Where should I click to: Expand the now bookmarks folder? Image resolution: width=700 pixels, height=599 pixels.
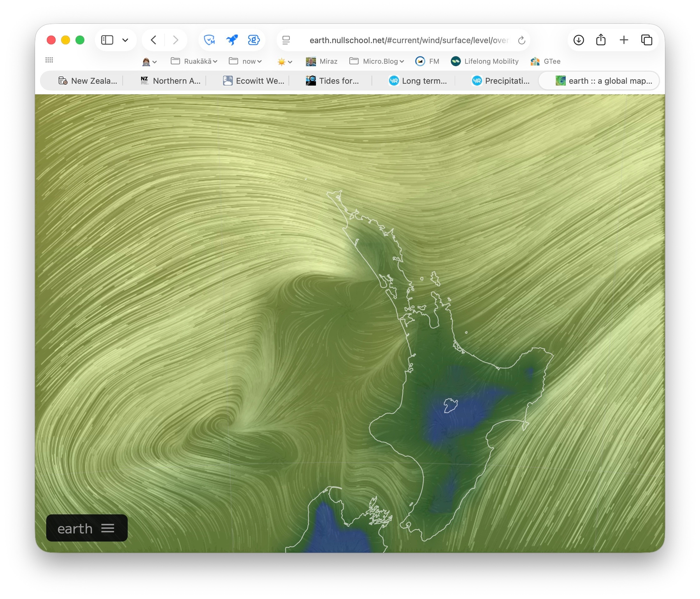(245, 61)
